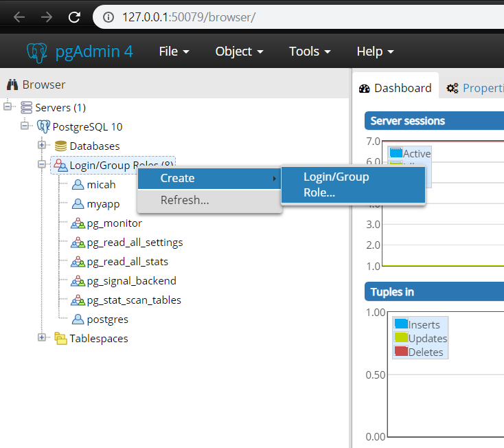Screen dimensions: 504x448
Task: Select Login/Group Role... submenu entry
Action: pyautogui.click(x=353, y=185)
